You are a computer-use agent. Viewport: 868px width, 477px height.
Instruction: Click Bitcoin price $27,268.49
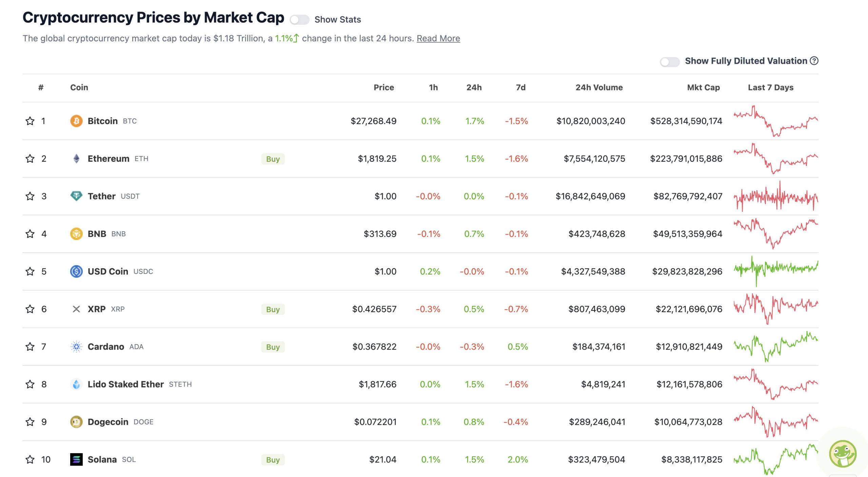(x=373, y=121)
